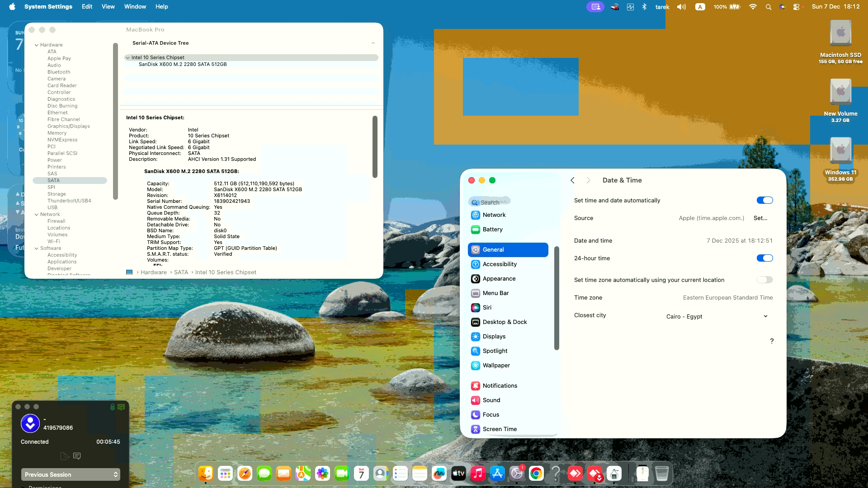Collapse the Intel 10 Series Chipset row
This screenshot has width=868, height=488.
[128, 57]
